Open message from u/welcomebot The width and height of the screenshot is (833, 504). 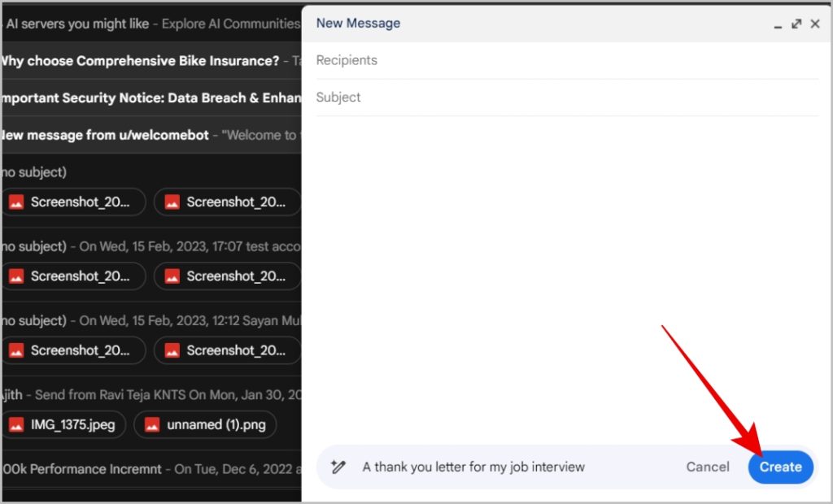pyautogui.click(x=151, y=135)
